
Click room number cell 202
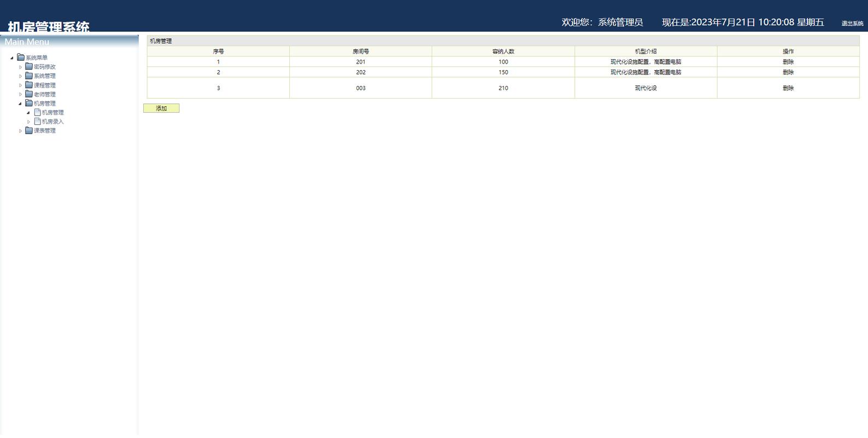click(360, 72)
